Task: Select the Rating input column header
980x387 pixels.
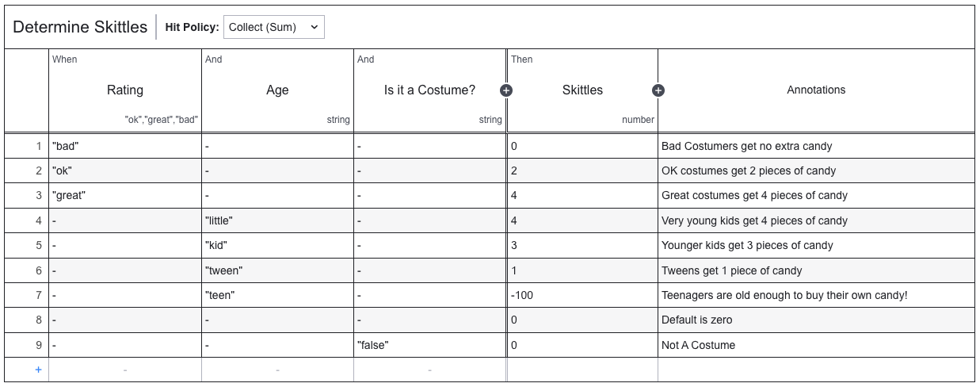Action: pyautogui.click(x=125, y=90)
